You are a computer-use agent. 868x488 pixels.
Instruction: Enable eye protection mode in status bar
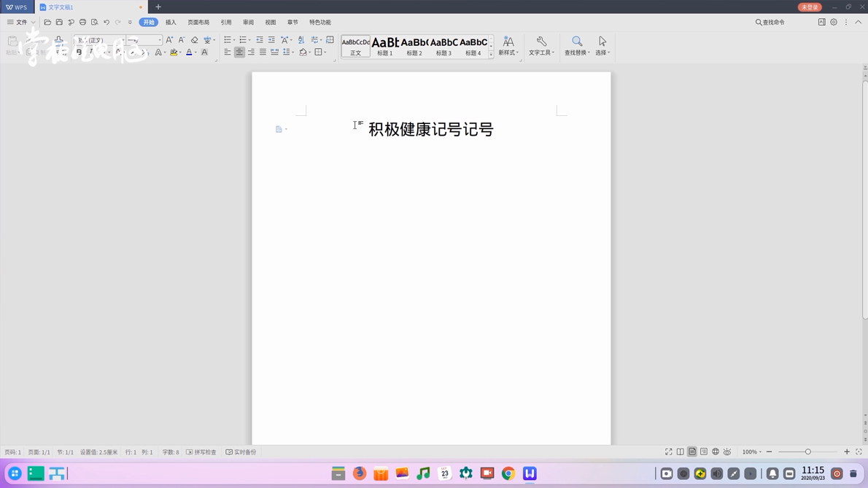click(727, 452)
